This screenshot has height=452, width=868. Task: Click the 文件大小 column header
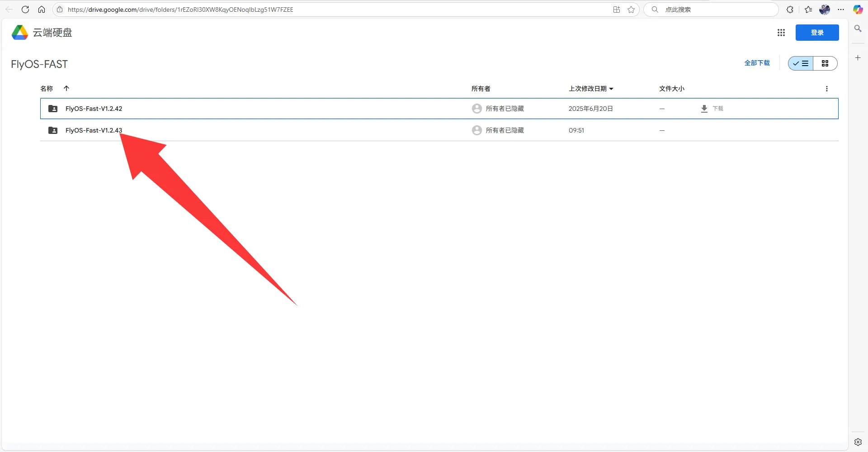point(671,89)
